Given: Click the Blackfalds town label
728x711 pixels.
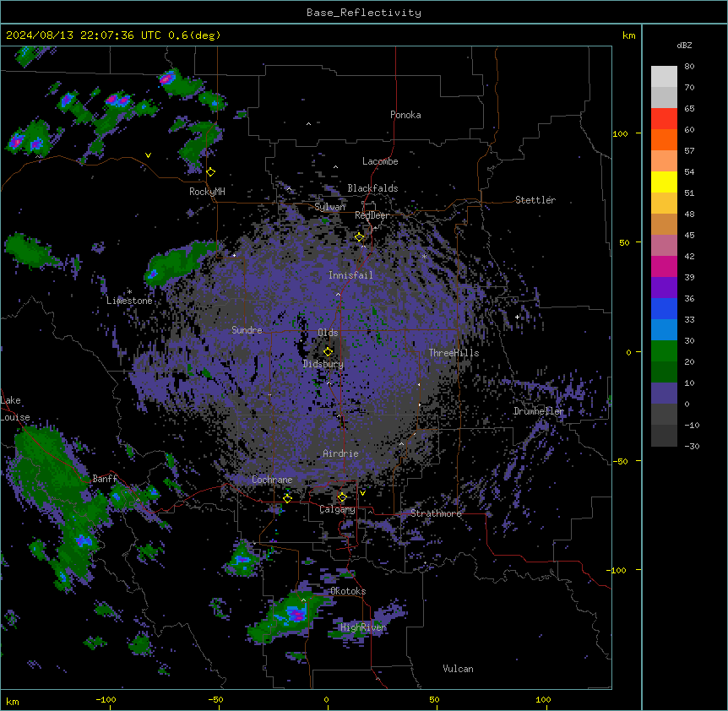Looking at the screenshot, I should 372,188.
